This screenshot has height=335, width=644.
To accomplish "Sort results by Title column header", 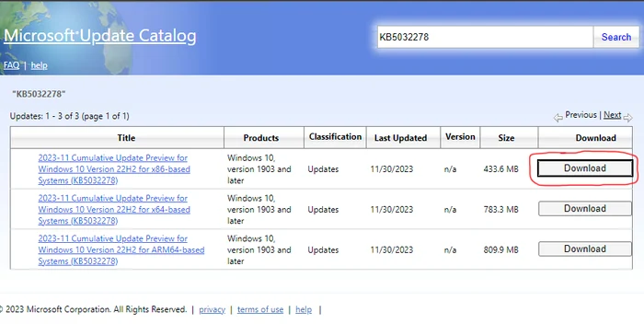I will [x=126, y=138].
